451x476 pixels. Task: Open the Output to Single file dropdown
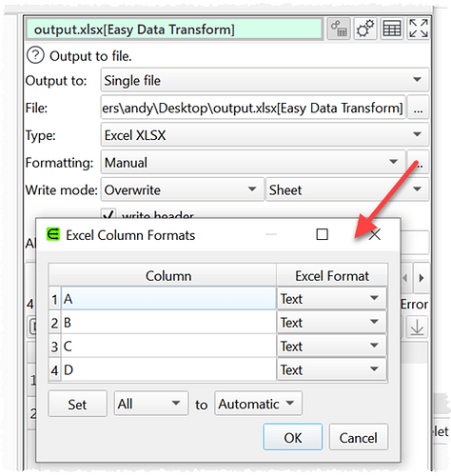(265, 80)
